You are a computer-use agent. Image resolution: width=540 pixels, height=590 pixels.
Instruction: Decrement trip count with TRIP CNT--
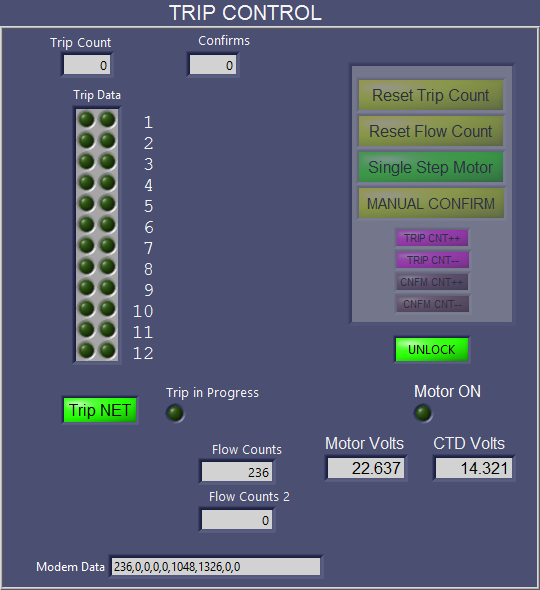point(432,260)
